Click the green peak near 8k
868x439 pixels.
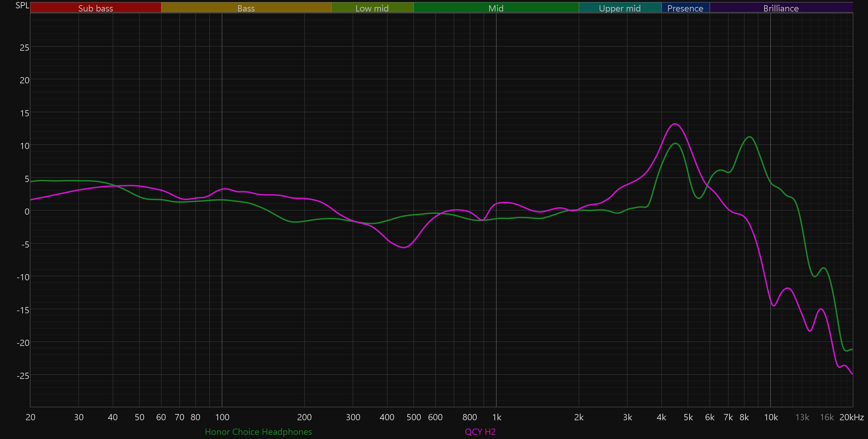[750, 137]
